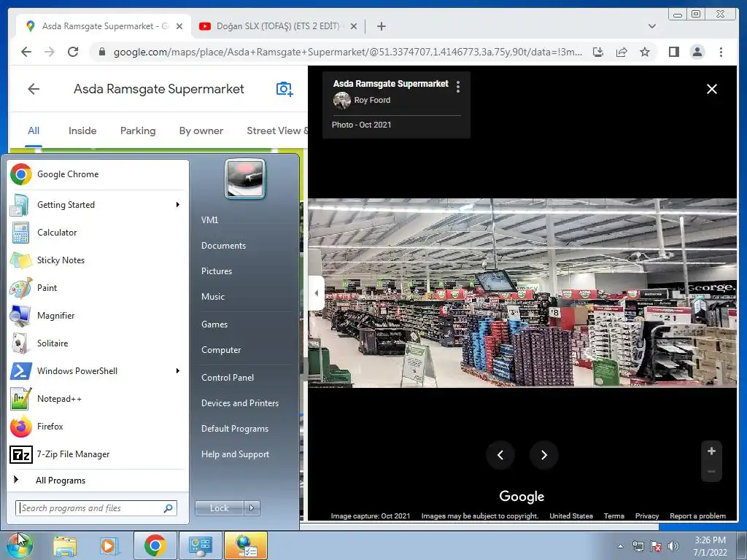Show hidden tray icons arrow
The image size is (747, 560).
pyautogui.click(x=620, y=546)
